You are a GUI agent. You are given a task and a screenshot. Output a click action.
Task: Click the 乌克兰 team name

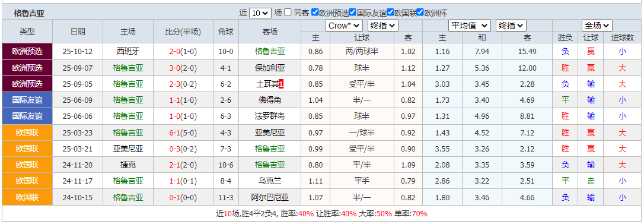click(x=270, y=181)
